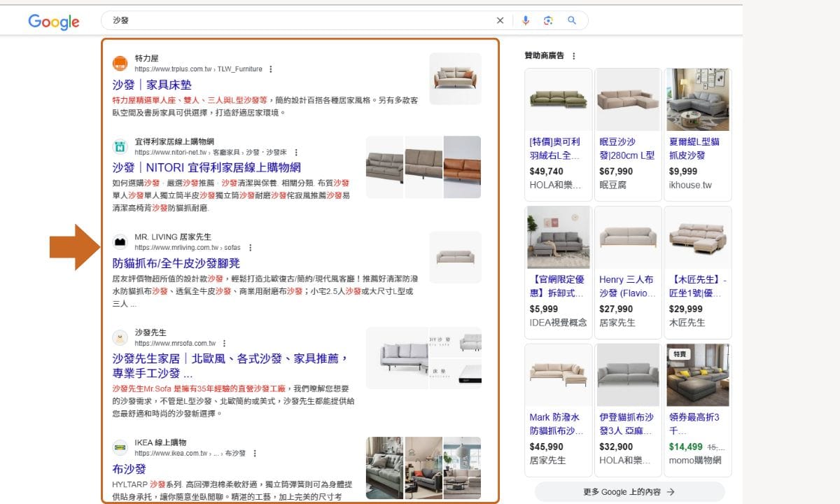Click the 特賣 labeled momo sofa image
840x504 pixels.
point(697,375)
